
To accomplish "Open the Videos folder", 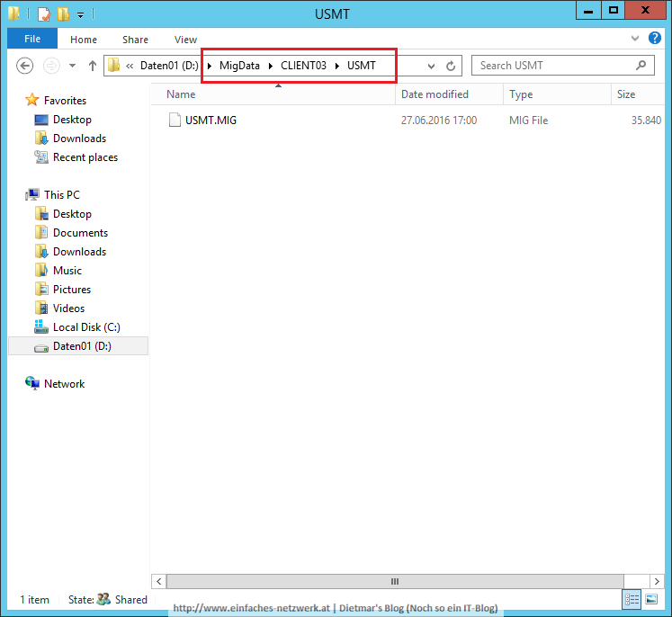I will pyautogui.click(x=68, y=308).
